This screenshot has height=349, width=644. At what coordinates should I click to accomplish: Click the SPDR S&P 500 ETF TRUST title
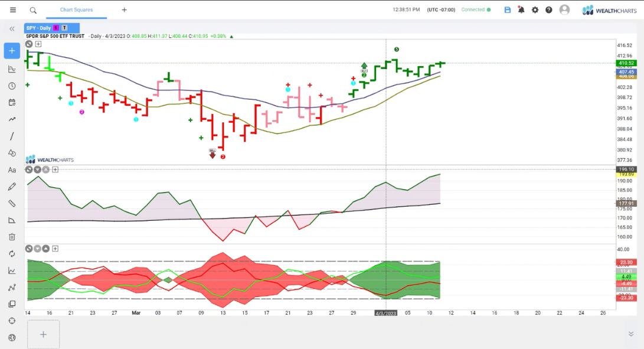click(x=55, y=36)
